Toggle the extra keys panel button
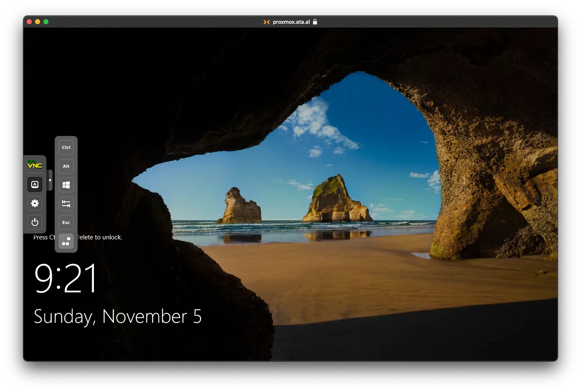Screen dimensions: 581x392 pyautogui.click(x=35, y=184)
